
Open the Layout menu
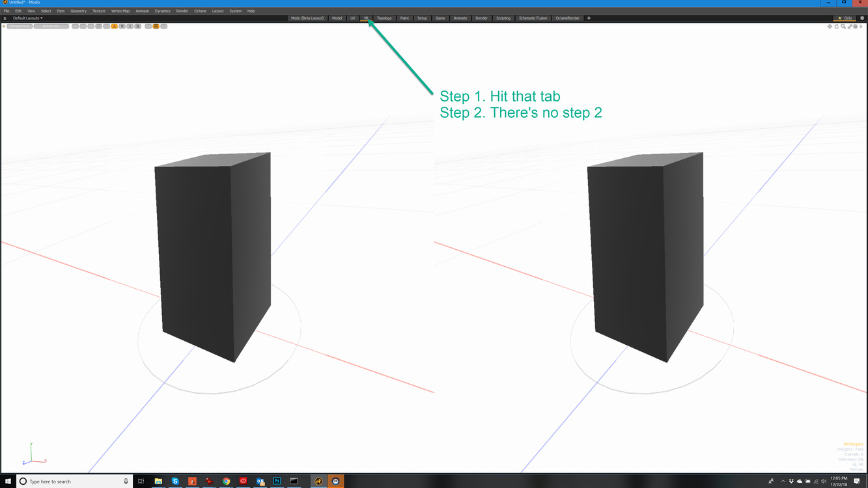pos(217,11)
